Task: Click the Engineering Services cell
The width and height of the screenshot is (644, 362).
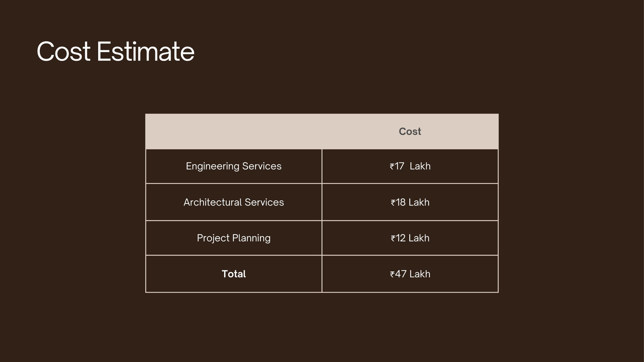Action: (x=234, y=166)
